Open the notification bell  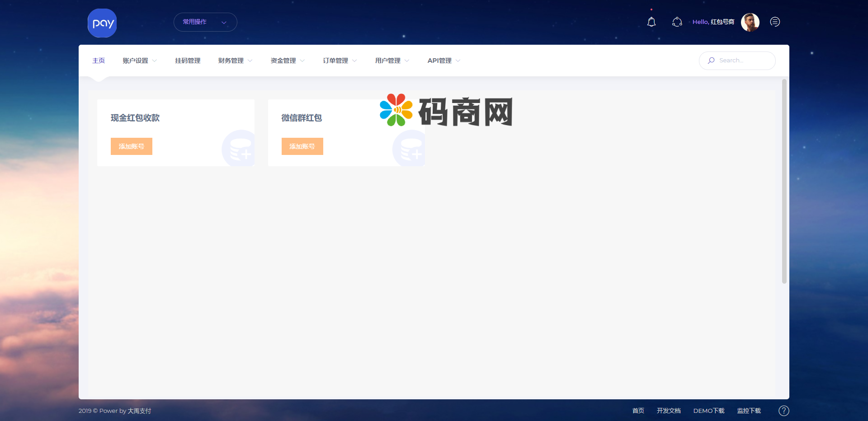[651, 22]
